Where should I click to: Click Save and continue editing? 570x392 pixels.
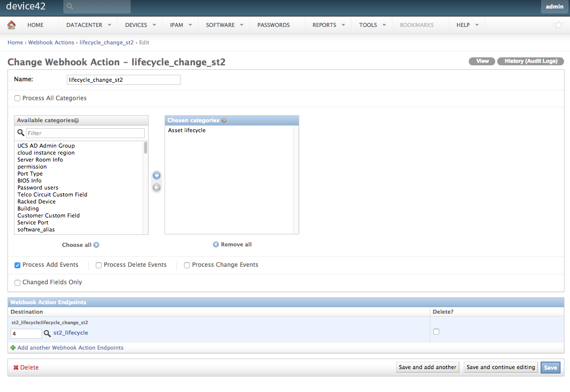click(501, 367)
